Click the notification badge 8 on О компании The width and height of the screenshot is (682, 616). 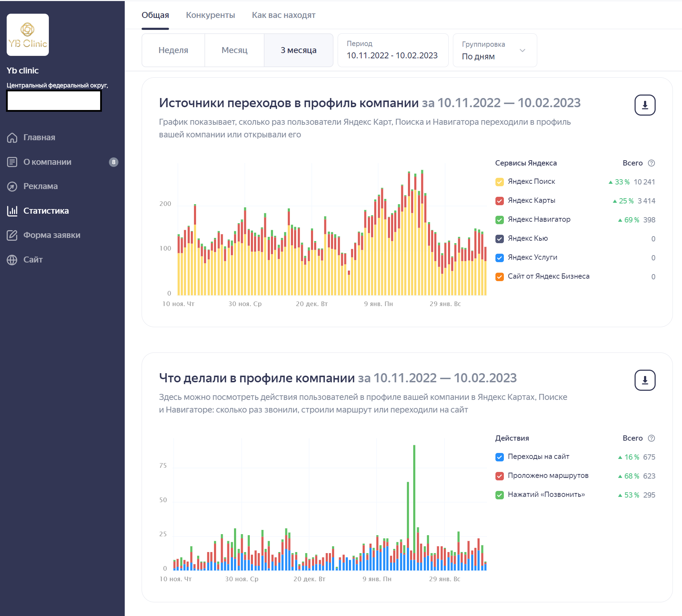pos(113,162)
